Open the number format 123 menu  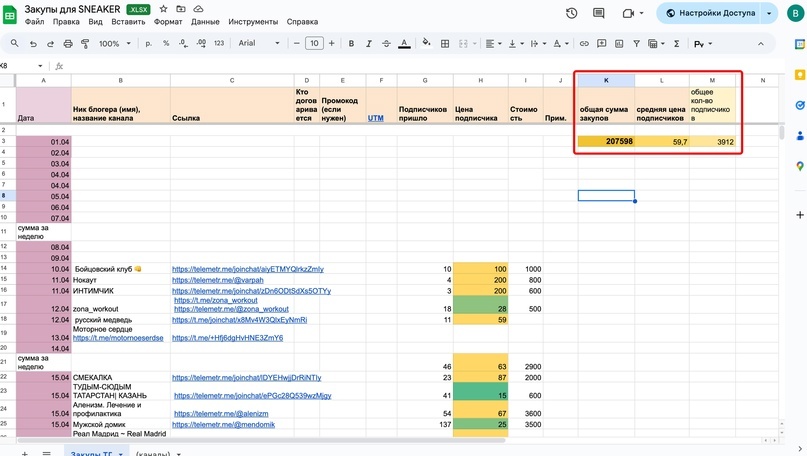219,44
